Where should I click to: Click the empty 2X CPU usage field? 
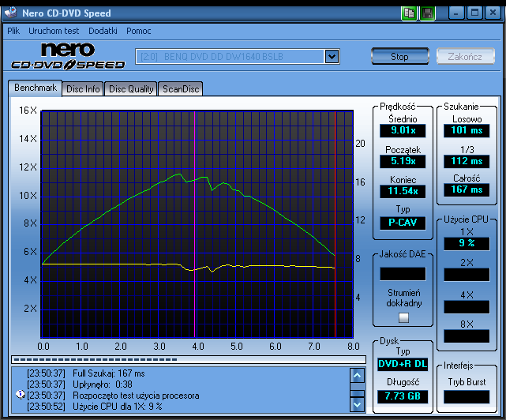pyautogui.click(x=467, y=275)
